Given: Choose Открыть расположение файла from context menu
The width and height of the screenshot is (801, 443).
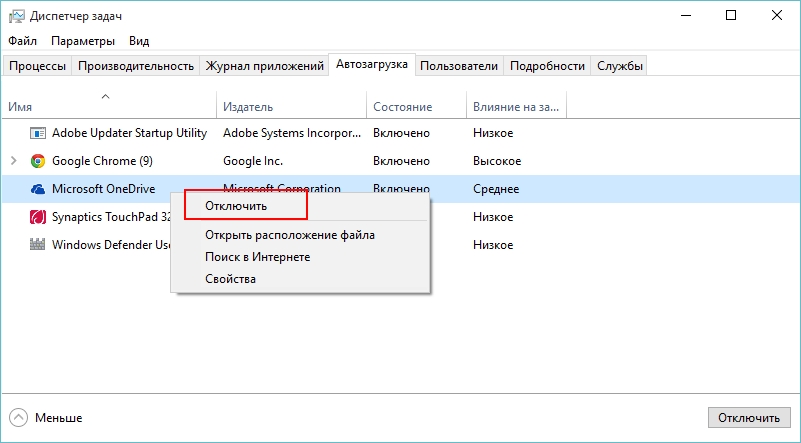Looking at the screenshot, I should pyautogui.click(x=300, y=235).
